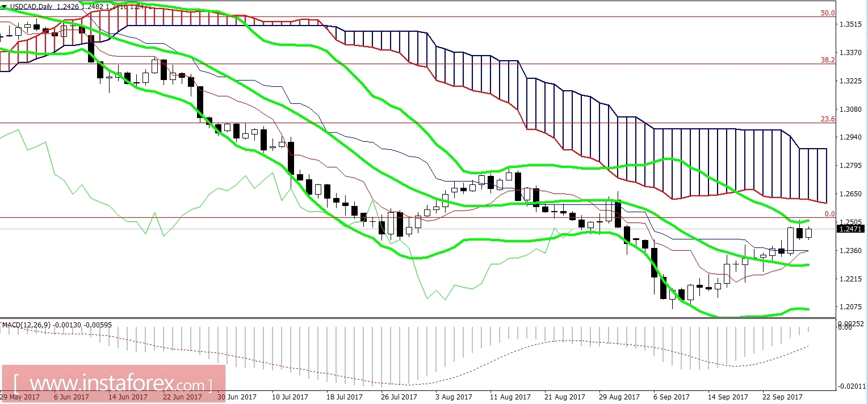Viewport: 868px width, 404px height.
Task: Click the MACD(12,26,9) indicator label
Action: [x=26, y=325]
